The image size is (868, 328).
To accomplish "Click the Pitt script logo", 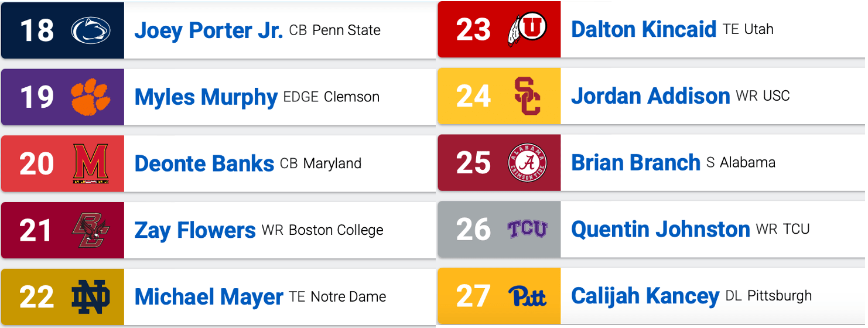I will (x=527, y=296).
